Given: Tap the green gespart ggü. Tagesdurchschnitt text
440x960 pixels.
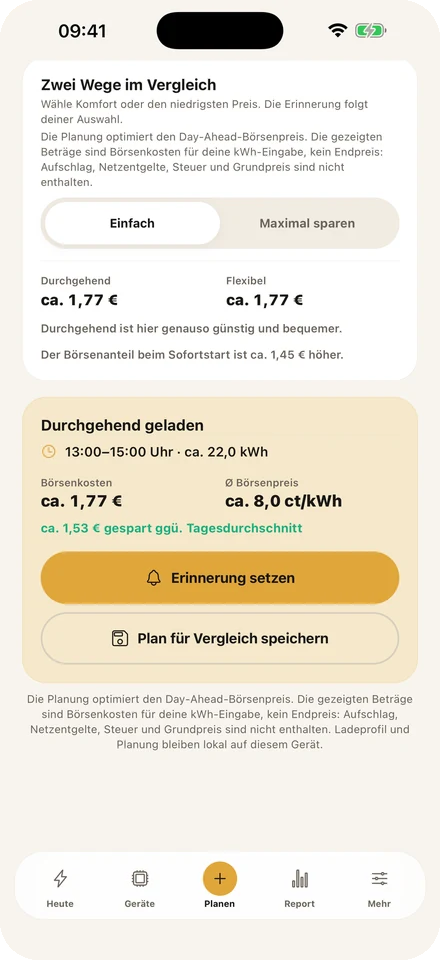Looking at the screenshot, I should click(171, 528).
